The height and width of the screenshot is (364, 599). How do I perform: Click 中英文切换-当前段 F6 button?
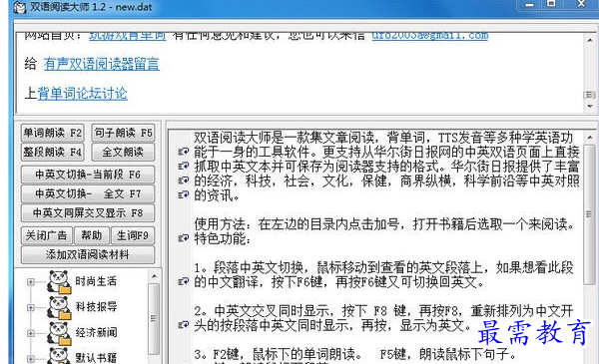pyautogui.click(x=88, y=175)
